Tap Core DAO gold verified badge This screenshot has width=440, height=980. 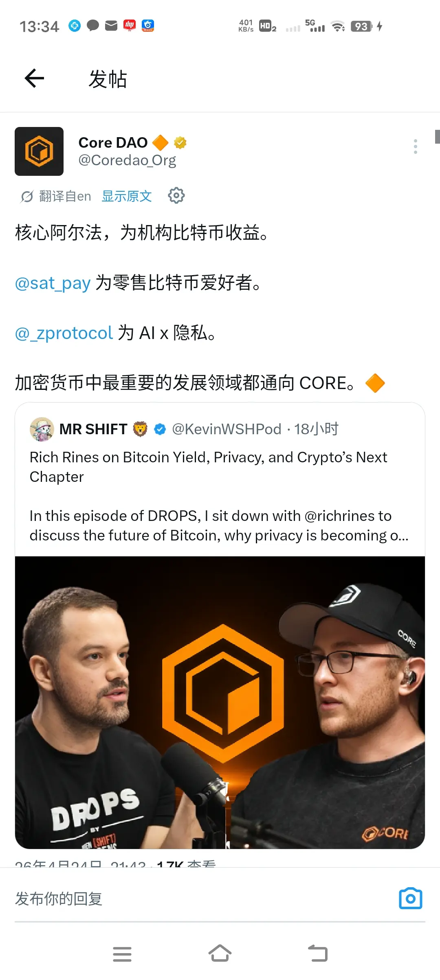pyautogui.click(x=180, y=142)
